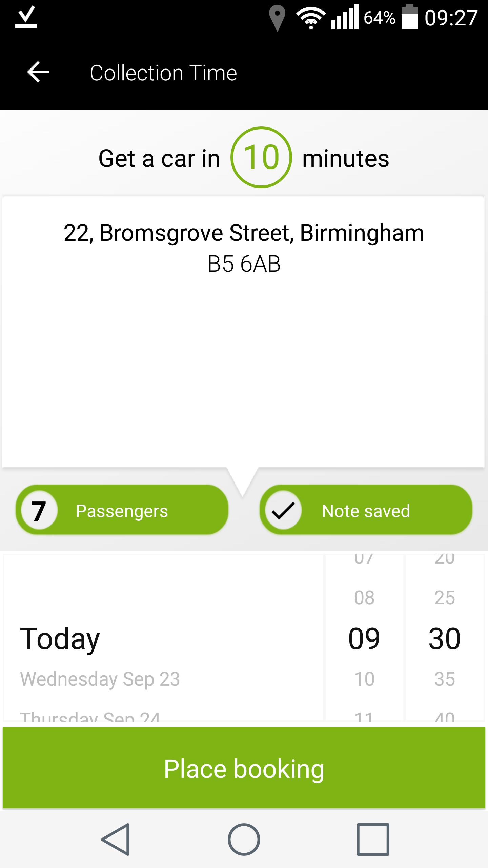This screenshot has width=488, height=868.
Task: Tap the back arrow in header
Action: (x=38, y=72)
